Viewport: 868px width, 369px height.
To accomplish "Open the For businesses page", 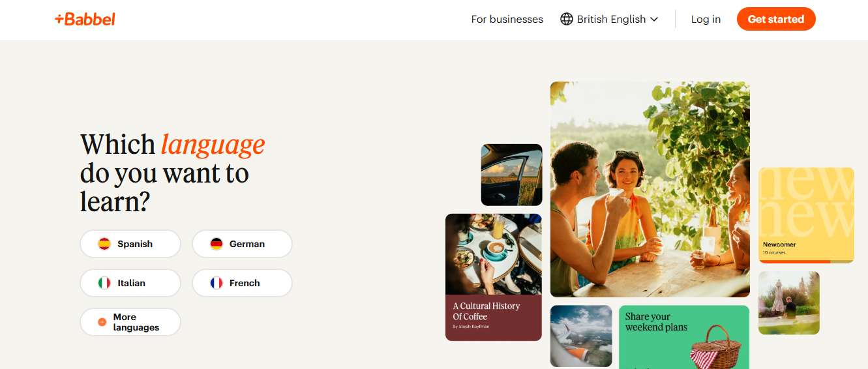I will (x=507, y=19).
